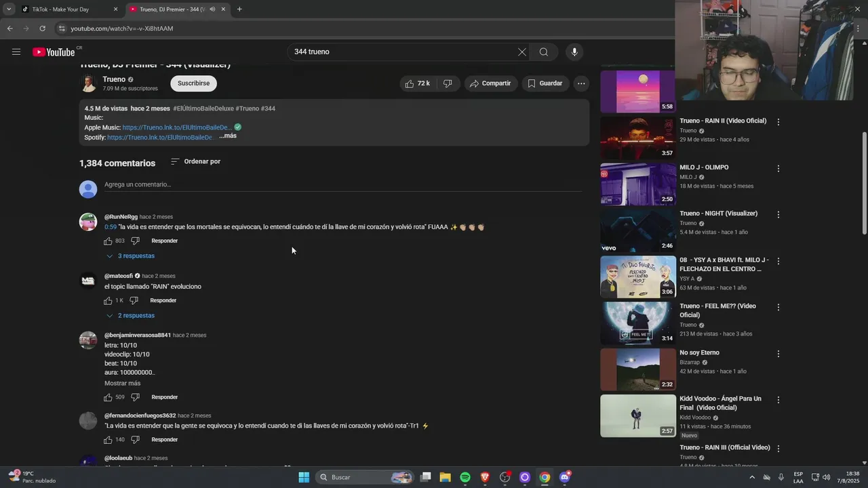The image size is (868, 488).
Task: Open the Ordenar por sort menu
Action: (x=195, y=161)
